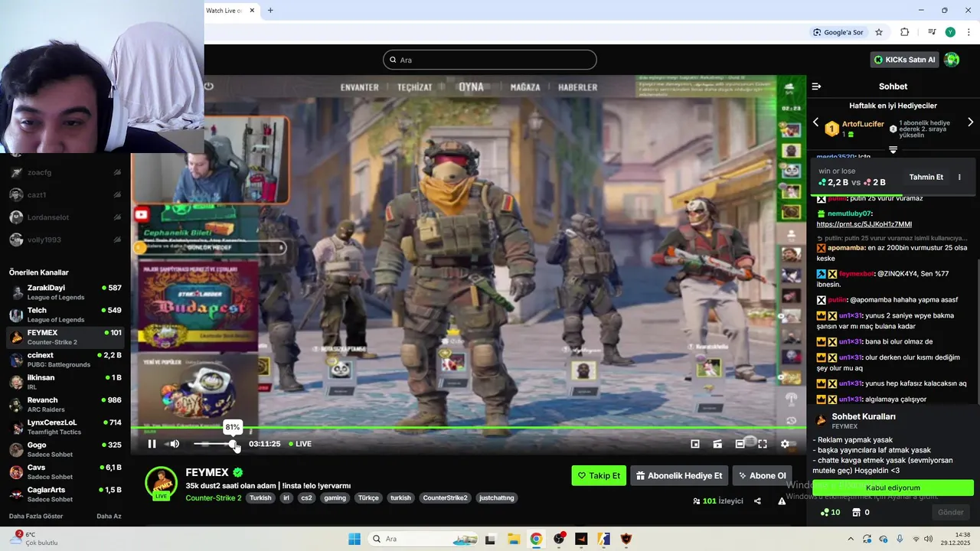The image size is (980, 551).
Task: Click the FEYMEX verified badge icon
Action: (x=238, y=473)
